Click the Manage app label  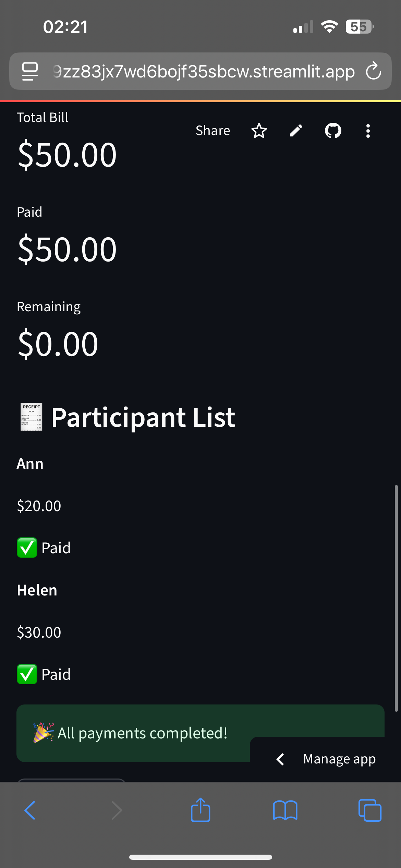tap(339, 759)
